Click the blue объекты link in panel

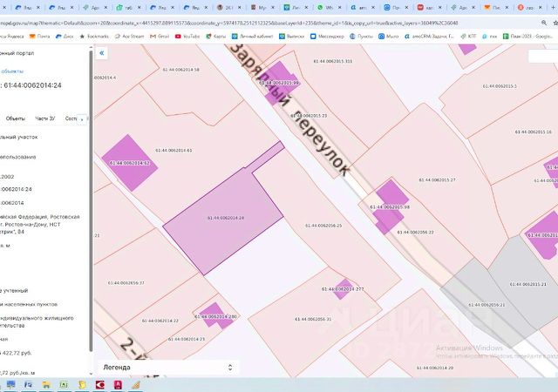(12, 71)
